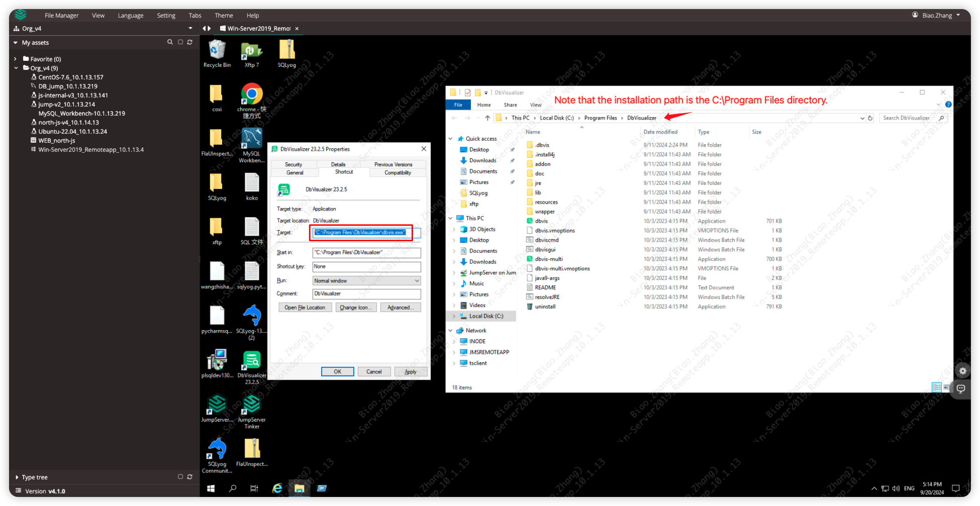Image resolution: width=980 pixels, height=506 pixels.
Task: Collapse the Org_v4 (9) tree node
Action: 16,68
